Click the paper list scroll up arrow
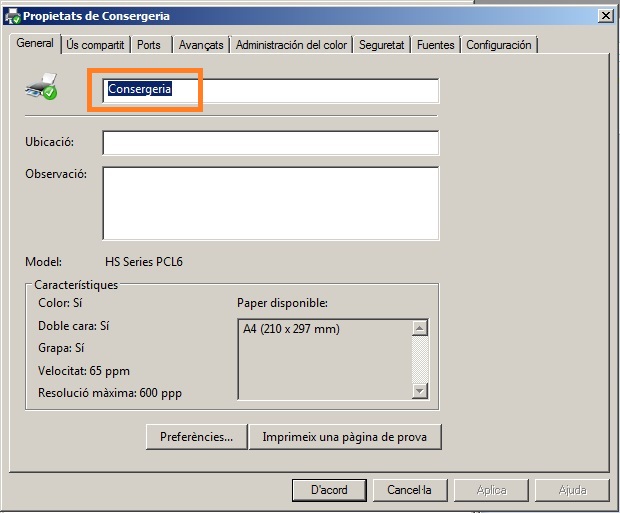Screen dimensions: 620x513 tap(420, 328)
